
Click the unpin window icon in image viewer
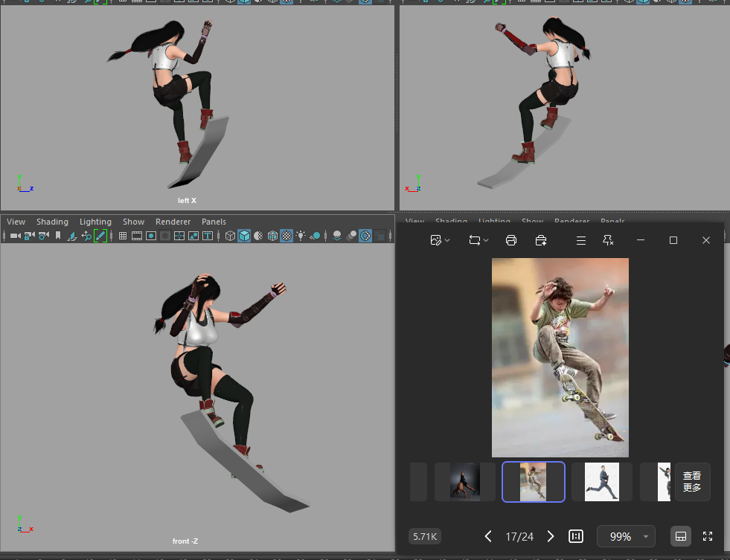pyautogui.click(x=608, y=240)
